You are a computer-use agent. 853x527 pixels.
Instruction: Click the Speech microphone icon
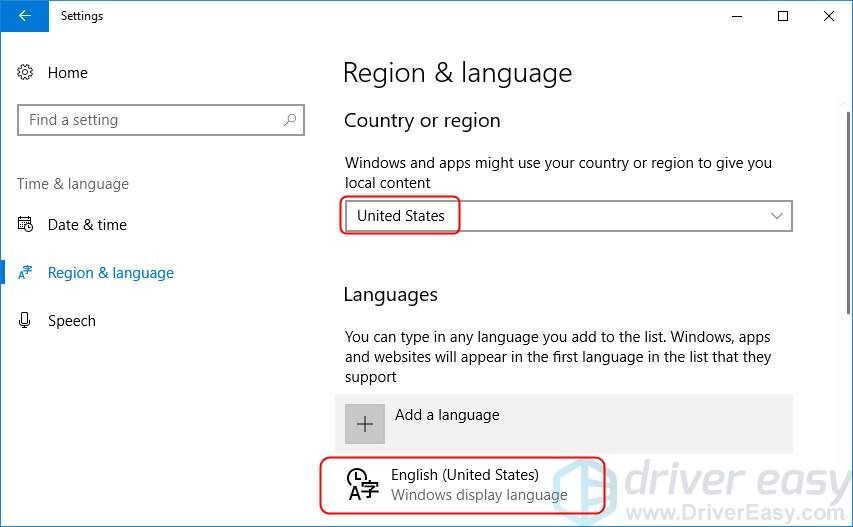(24, 320)
